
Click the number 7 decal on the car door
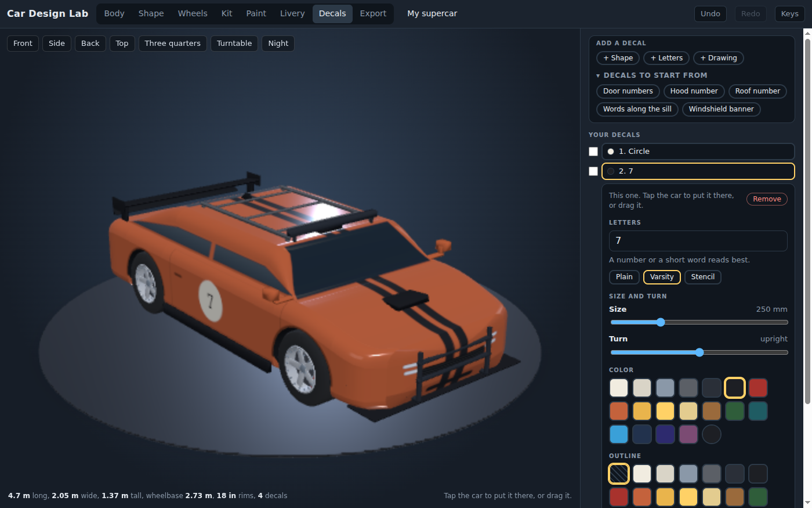tap(211, 301)
